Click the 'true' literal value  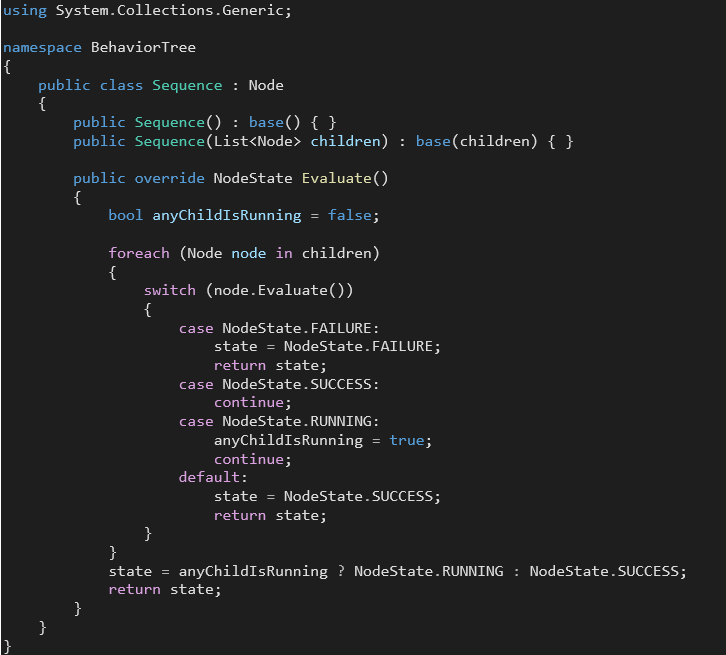pyautogui.click(x=406, y=440)
